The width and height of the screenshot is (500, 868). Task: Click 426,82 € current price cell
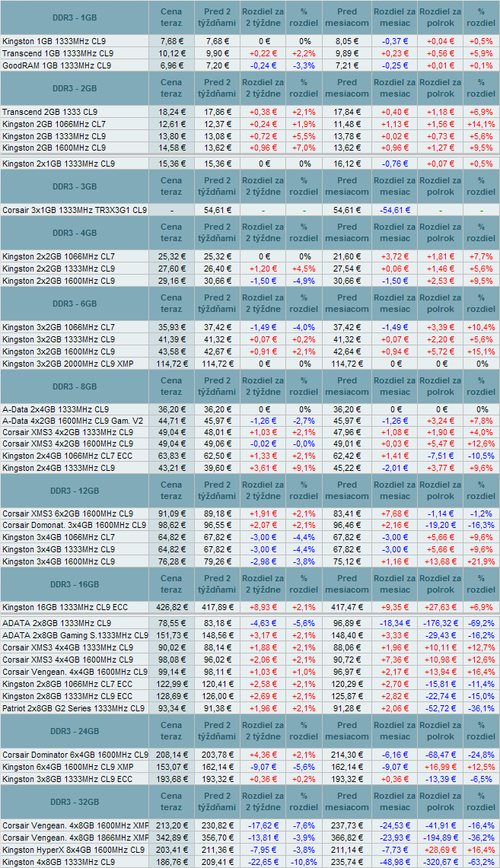(173, 607)
